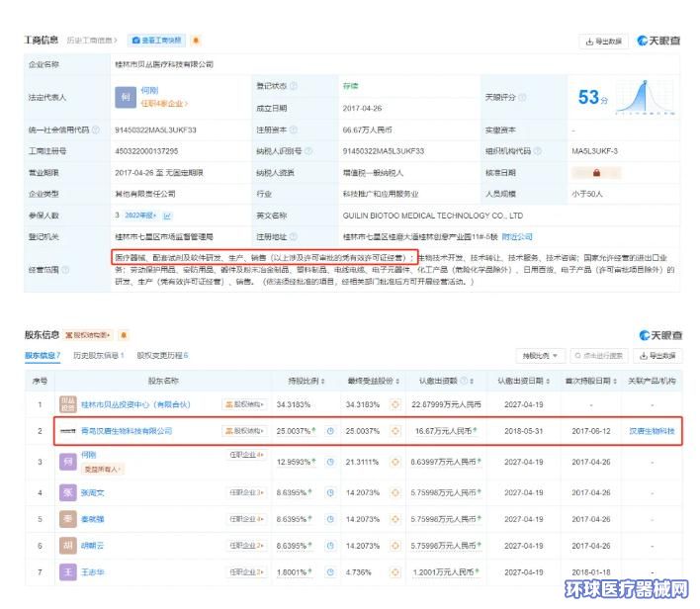This screenshot has height=609, width=700.
Task: Expand 股权结构 tag in row 2
Action: [x=244, y=431]
